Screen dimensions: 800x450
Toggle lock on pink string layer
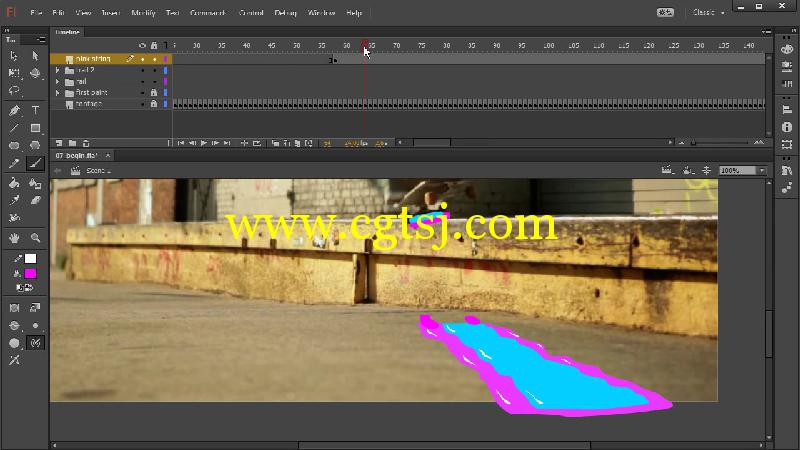point(154,59)
